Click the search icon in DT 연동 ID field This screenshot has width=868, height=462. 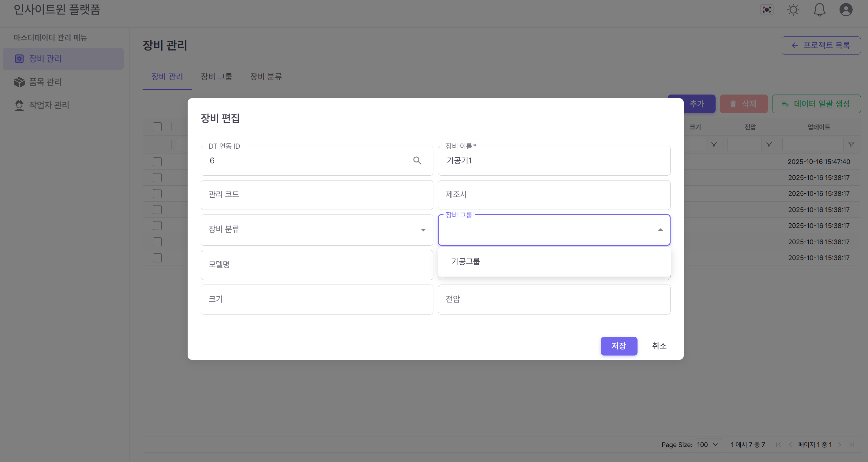417,161
